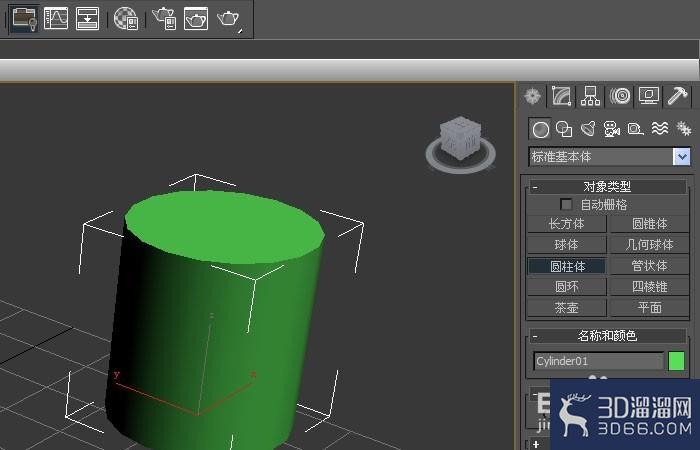Open Render Setup teapot icon
The width and height of the screenshot is (700, 450).
[164, 19]
